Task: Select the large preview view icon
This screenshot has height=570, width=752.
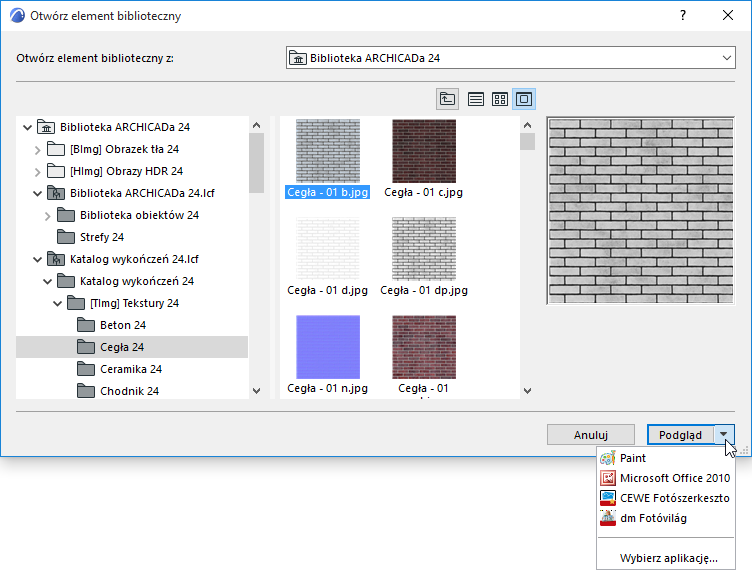Action: click(524, 99)
